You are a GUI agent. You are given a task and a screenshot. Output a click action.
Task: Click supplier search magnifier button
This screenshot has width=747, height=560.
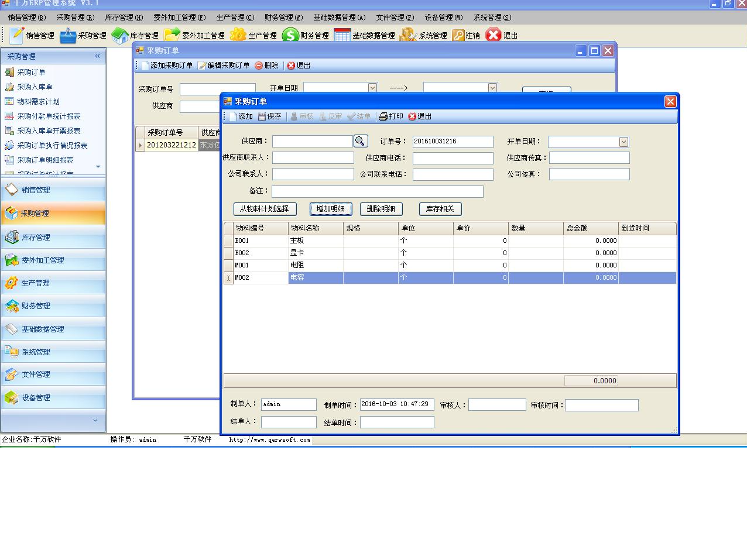(x=361, y=141)
